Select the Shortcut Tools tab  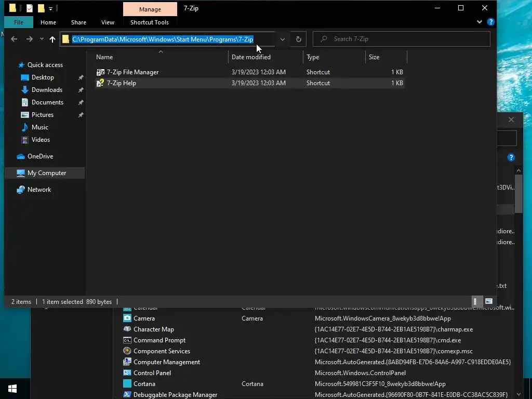pos(149,22)
